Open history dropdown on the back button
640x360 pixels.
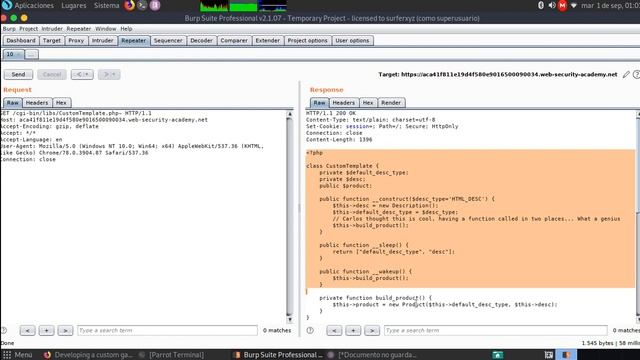(87, 74)
